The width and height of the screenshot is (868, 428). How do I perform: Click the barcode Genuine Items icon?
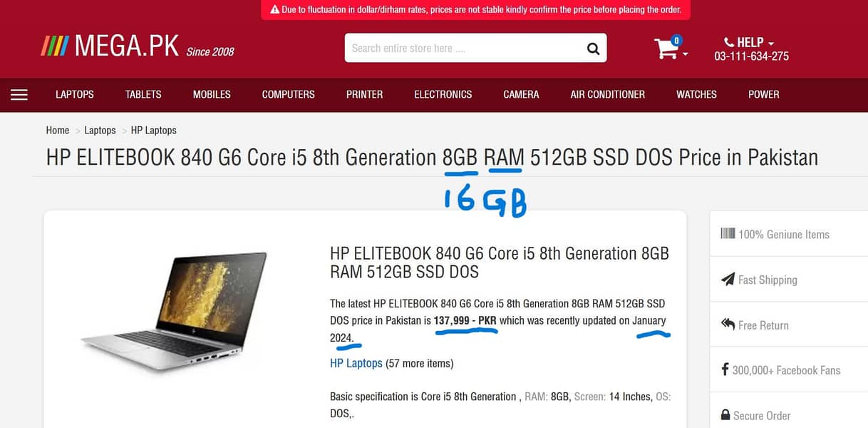click(x=728, y=233)
